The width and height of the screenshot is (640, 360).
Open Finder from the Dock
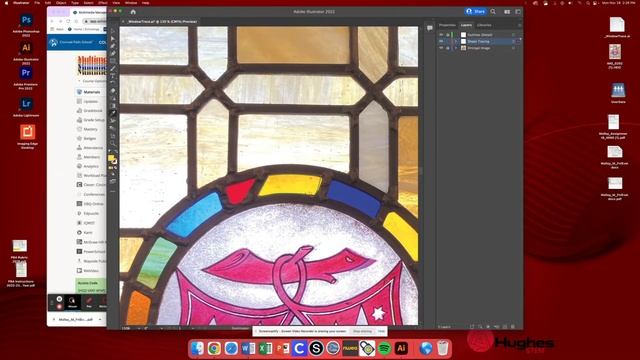(197, 348)
